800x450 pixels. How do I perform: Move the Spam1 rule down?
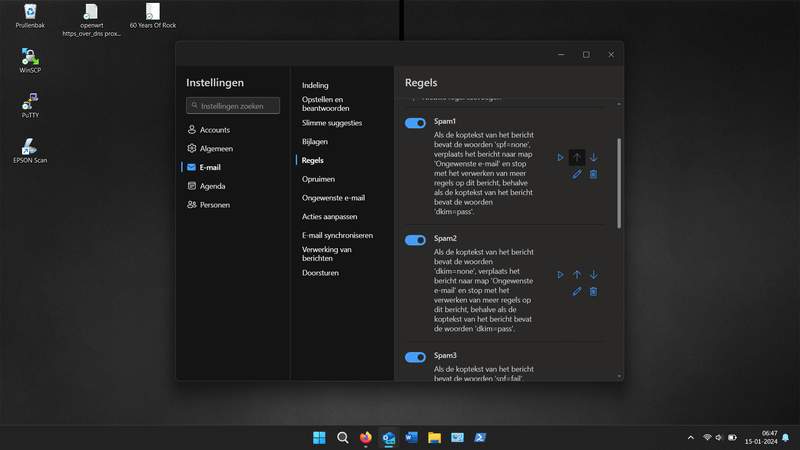pyautogui.click(x=593, y=158)
